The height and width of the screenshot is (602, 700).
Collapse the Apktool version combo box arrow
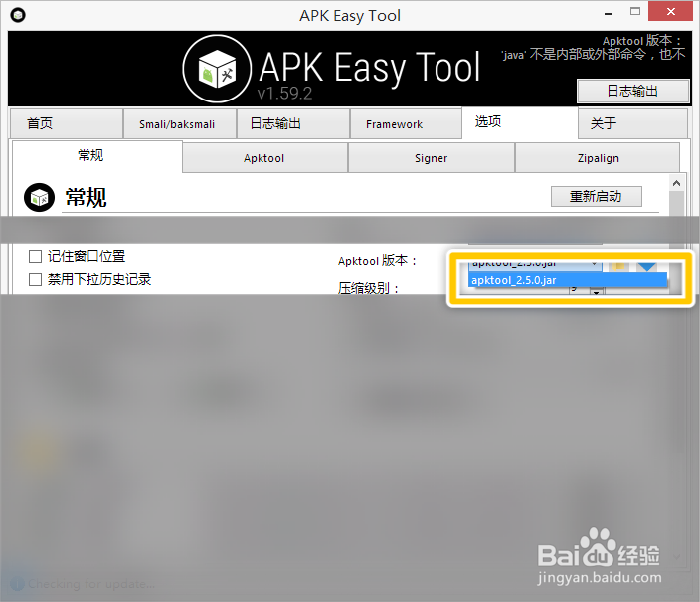[595, 264]
